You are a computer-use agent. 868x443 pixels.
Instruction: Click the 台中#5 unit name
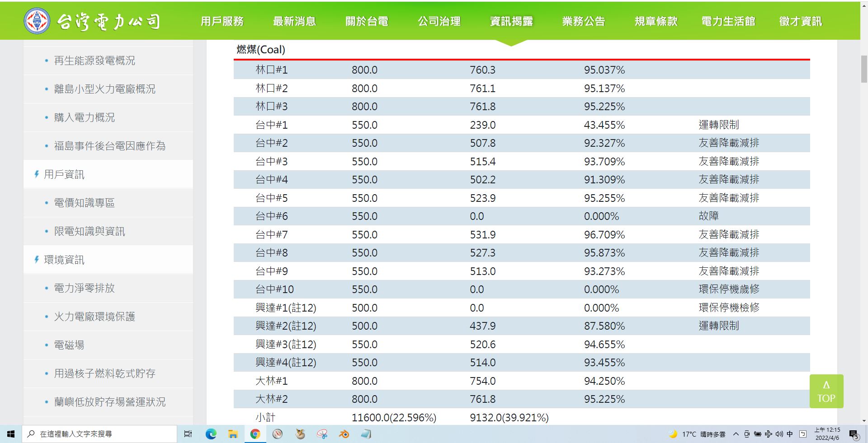coord(272,198)
